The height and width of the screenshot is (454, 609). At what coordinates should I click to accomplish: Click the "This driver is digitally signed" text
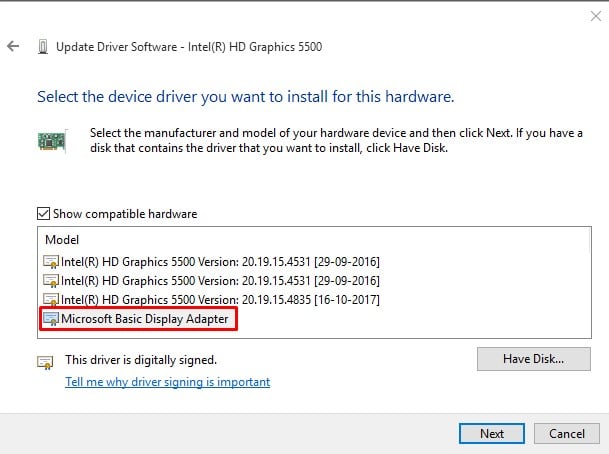coord(141,360)
